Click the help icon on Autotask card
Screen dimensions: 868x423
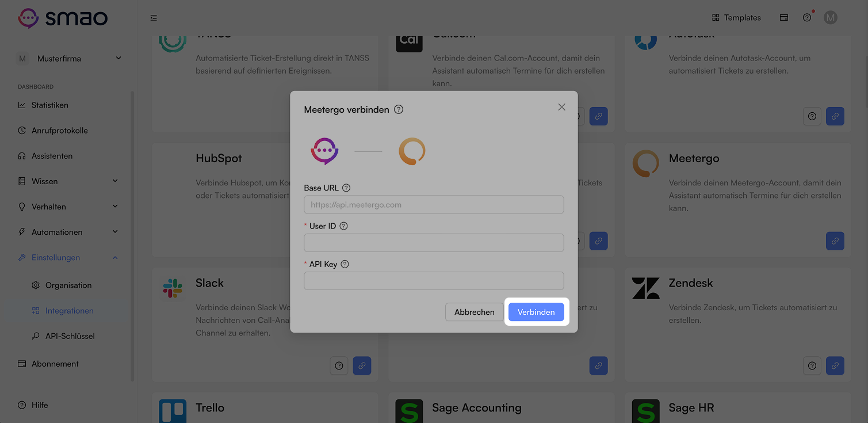(812, 116)
